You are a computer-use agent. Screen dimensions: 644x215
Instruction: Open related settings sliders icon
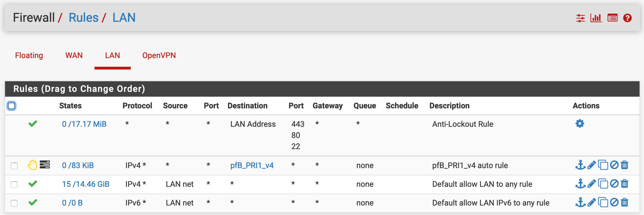pos(580,18)
